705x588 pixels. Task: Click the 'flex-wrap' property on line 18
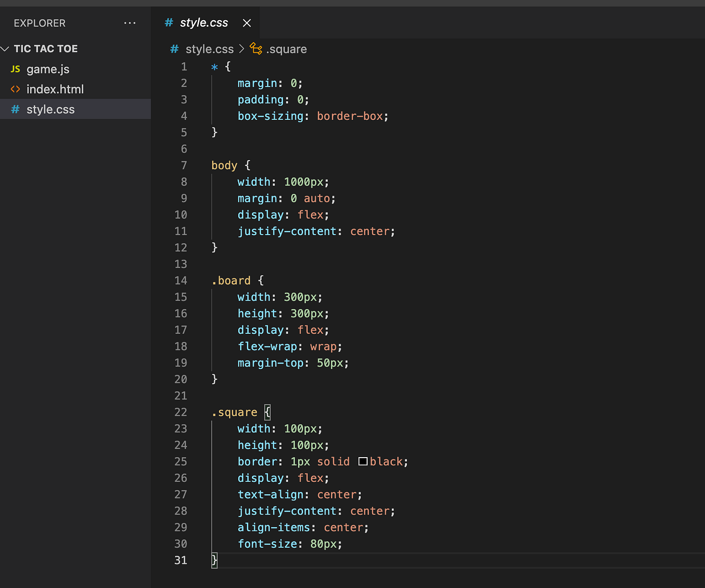(267, 346)
